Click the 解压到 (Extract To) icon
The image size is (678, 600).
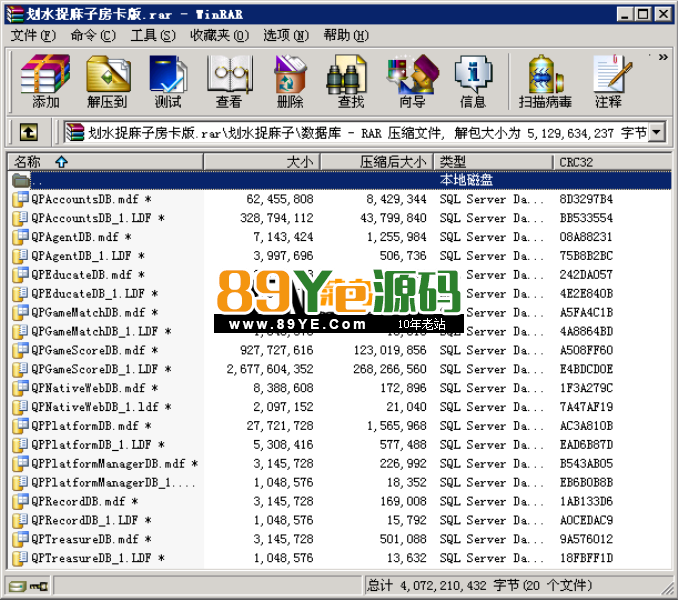click(x=107, y=81)
